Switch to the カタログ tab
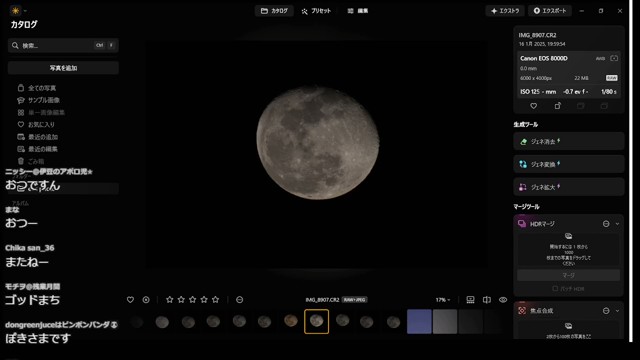 pyautogui.click(x=274, y=11)
